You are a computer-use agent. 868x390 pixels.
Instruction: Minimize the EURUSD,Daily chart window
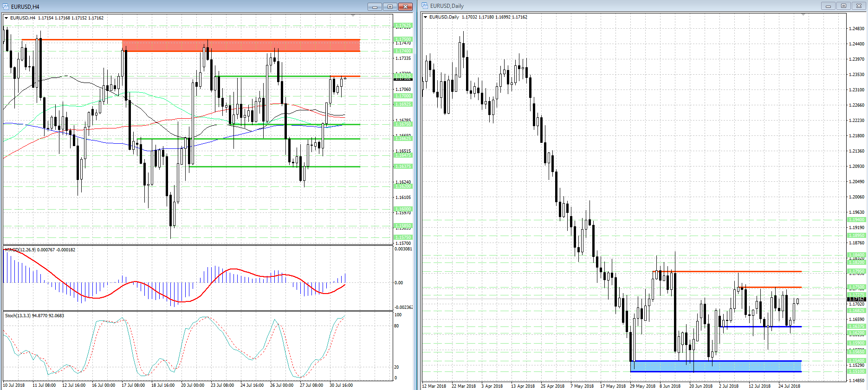828,6
